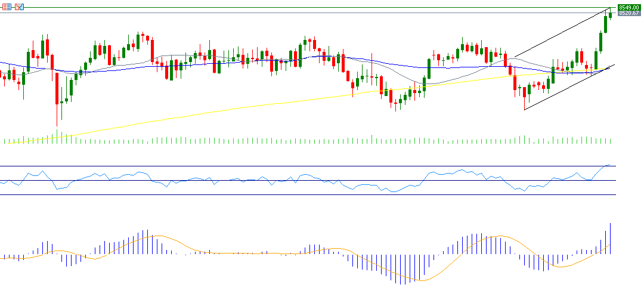Click the tallest gray volume bar
Image resolution: width=644 pixels, height=303 pixels.
coord(372,138)
